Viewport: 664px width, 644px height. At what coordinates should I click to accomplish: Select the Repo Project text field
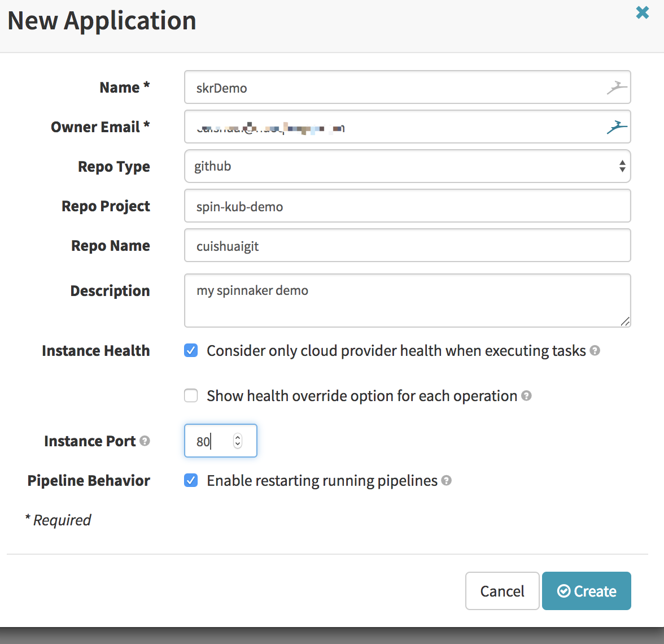[x=407, y=206]
